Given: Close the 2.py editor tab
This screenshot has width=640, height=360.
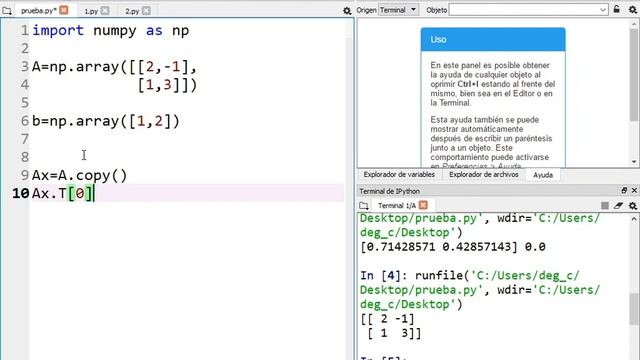Looking at the screenshot, I should coord(146,11).
